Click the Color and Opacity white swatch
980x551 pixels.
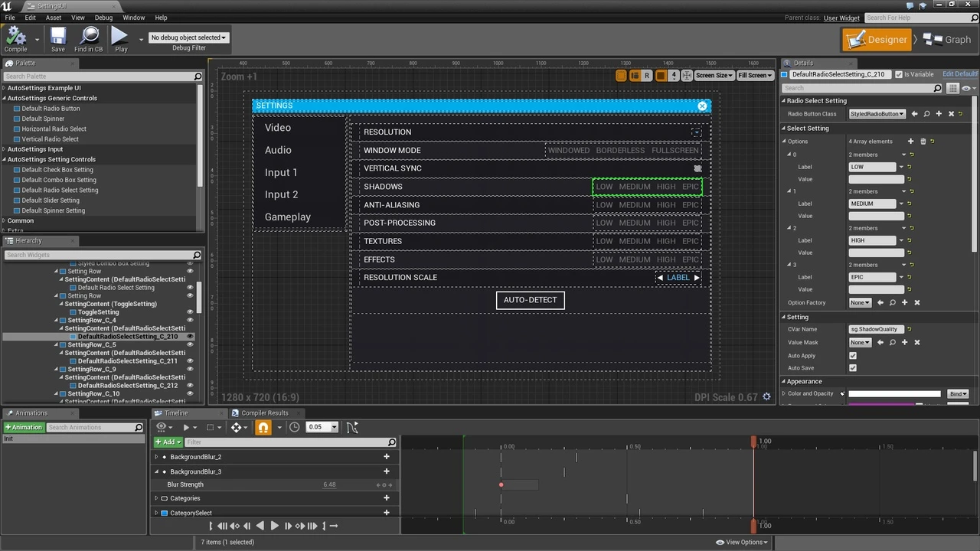pyautogui.click(x=894, y=394)
